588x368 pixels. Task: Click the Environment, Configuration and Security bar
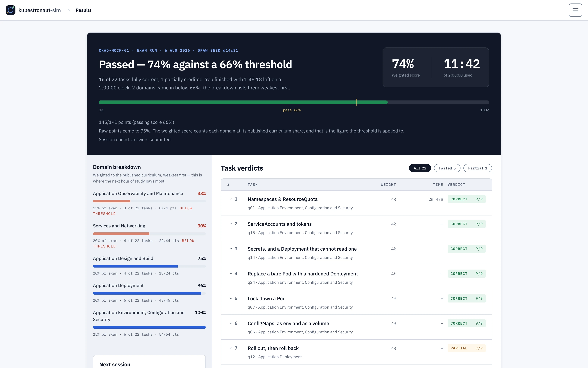pyautogui.click(x=149, y=327)
